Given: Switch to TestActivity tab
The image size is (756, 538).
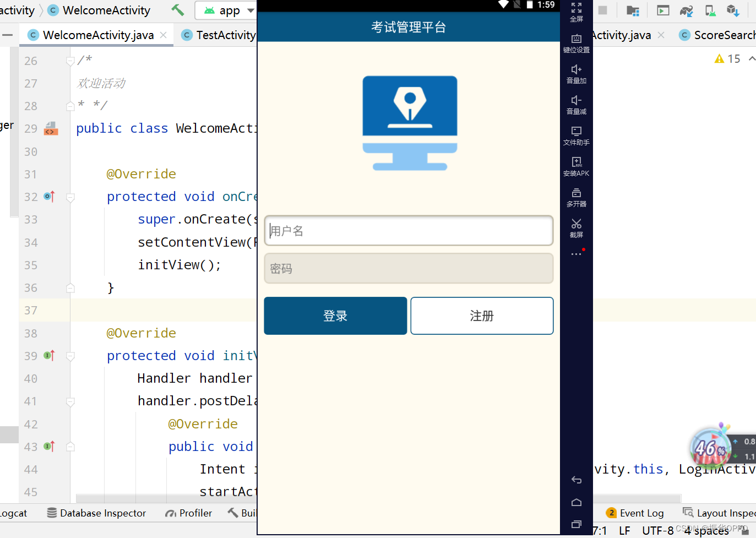Looking at the screenshot, I should tap(219, 35).
